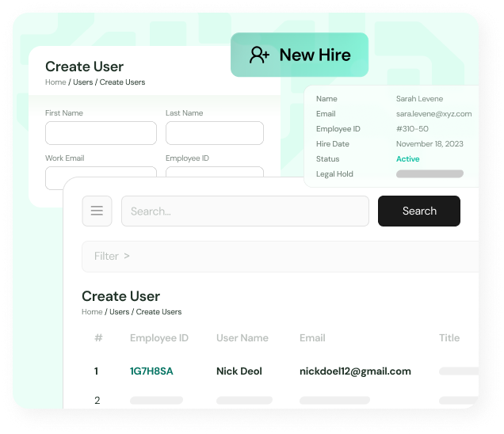Expand the Filter chevron arrow
504x434 pixels.
coord(127,256)
